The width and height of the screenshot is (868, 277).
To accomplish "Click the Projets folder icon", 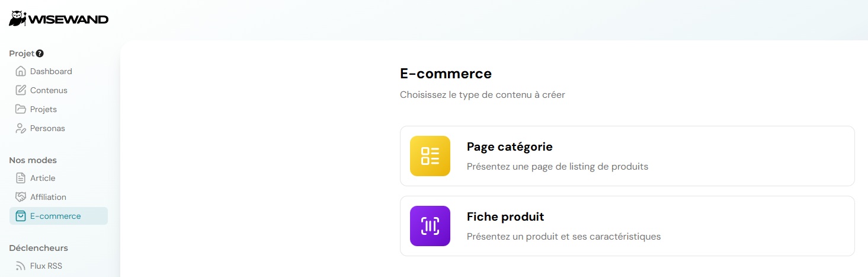I will click(x=21, y=109).
